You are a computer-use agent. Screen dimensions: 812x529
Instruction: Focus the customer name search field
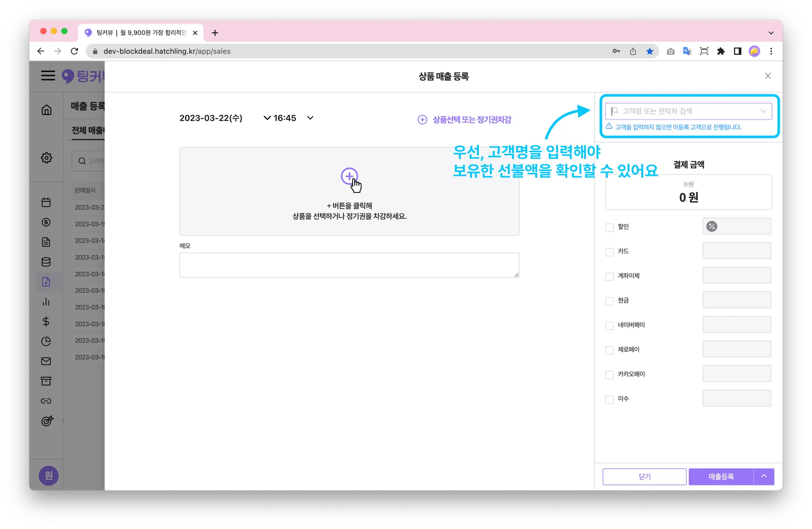coord(688,111)
